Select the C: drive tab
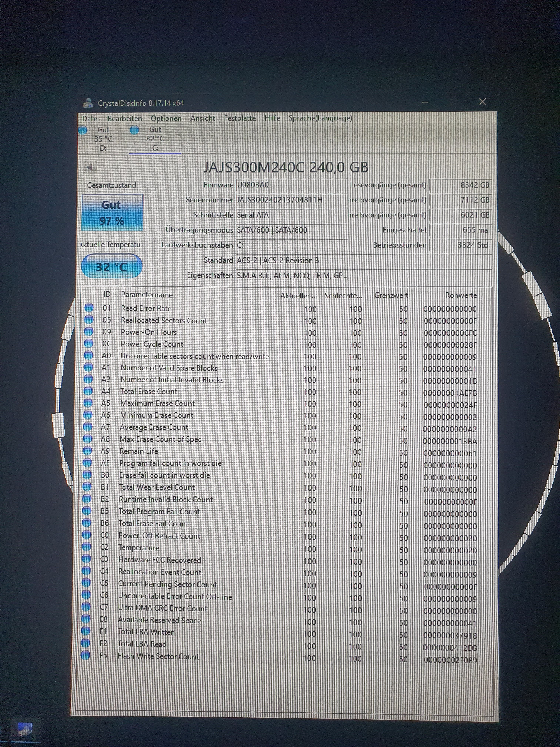The image size is (560, 747). pos(155,139)
